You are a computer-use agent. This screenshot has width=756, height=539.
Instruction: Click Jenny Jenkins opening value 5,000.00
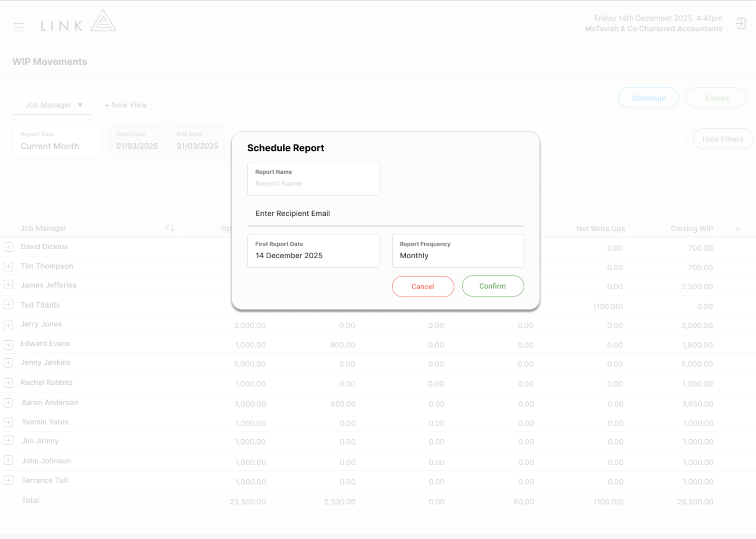pyautogui.click(x=250, y=364)
